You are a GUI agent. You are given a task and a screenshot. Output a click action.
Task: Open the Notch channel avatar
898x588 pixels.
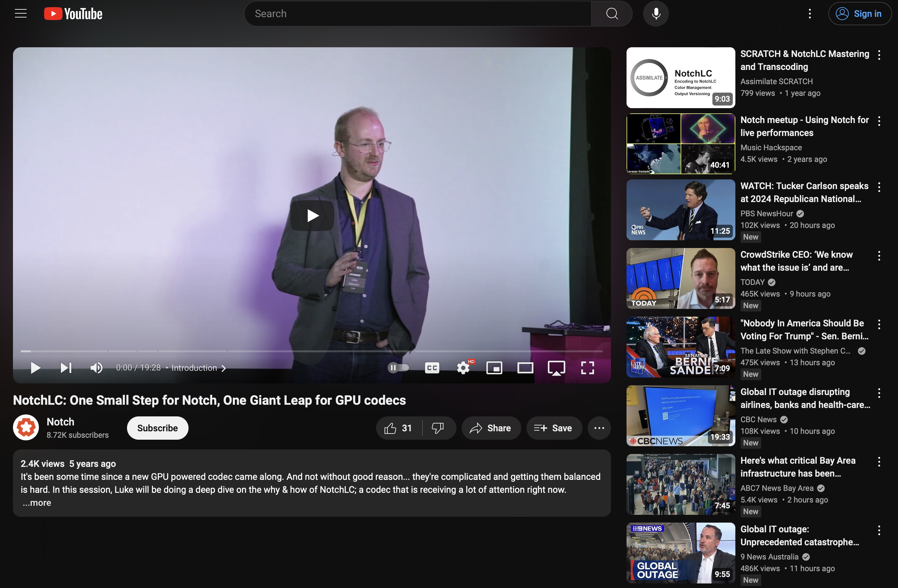click(26, 427)
